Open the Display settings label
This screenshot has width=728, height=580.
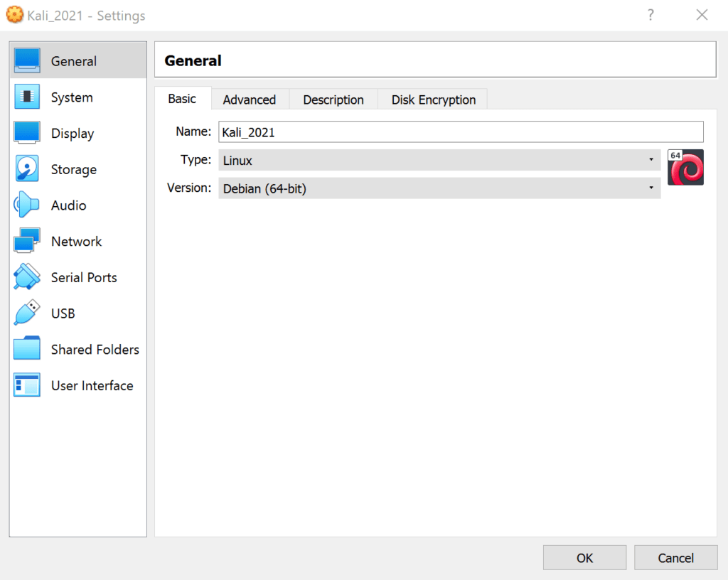[73, 134]
